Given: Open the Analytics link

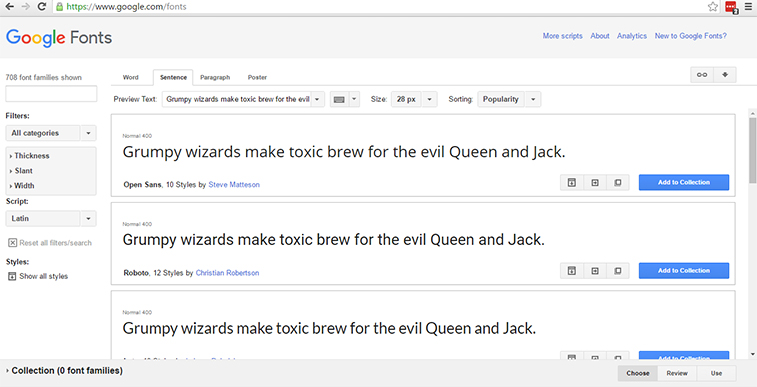Looking at the screenshot, I should click(631, 36).
